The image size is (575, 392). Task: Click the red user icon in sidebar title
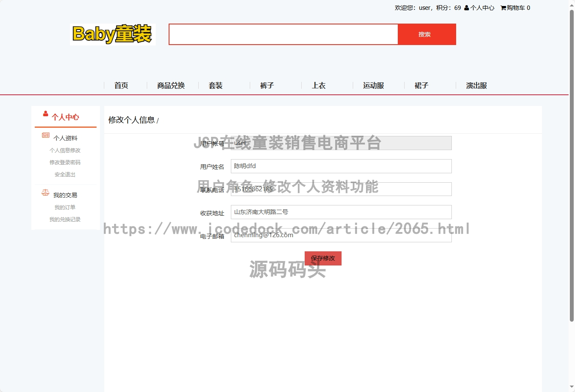click(x=45, y=114)
